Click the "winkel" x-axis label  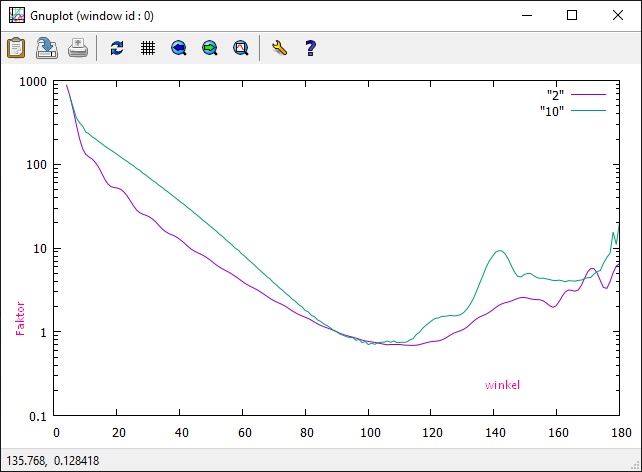[502, 384]
